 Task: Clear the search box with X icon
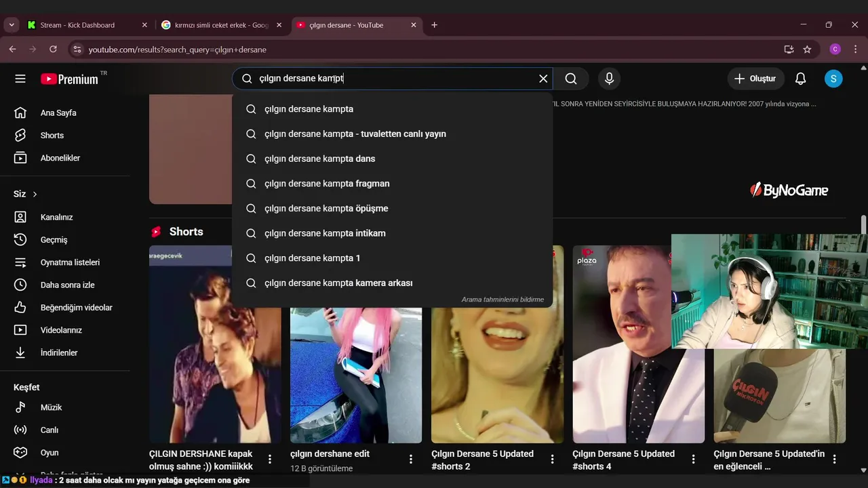point(543,79)
